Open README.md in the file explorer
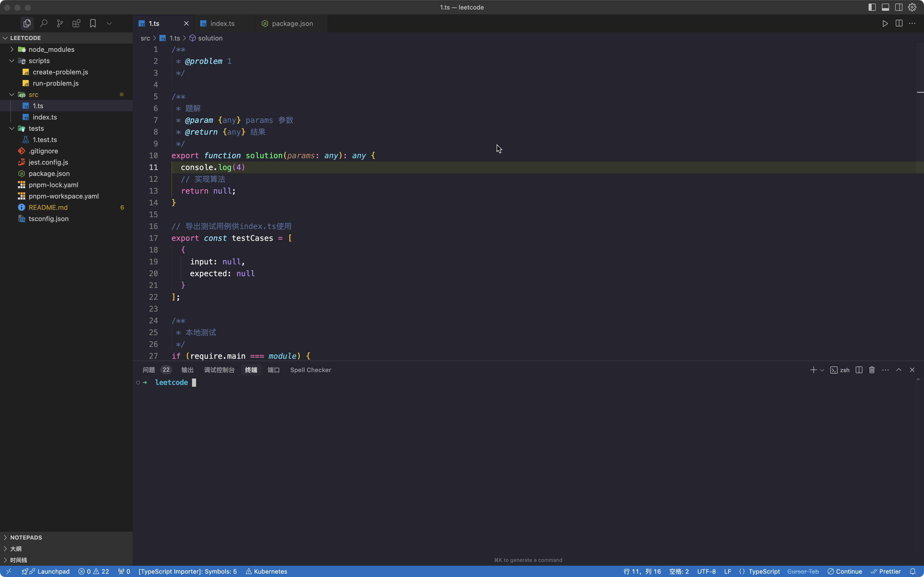 [48, 207]
